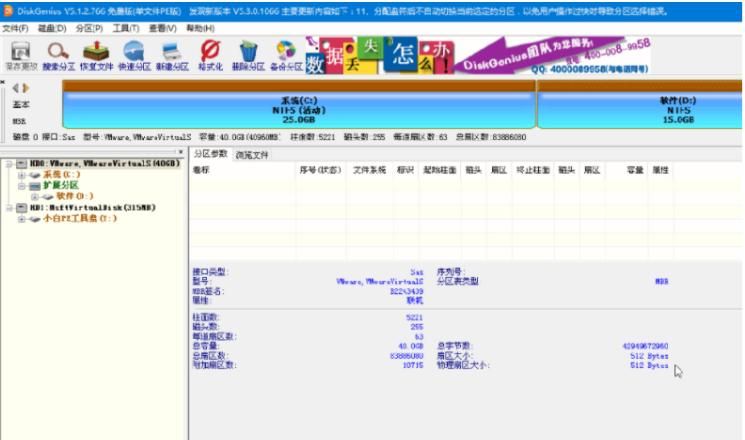The image size is (745, 440).
Task: Open the 分区(P) menu
Action: coord(89,29)
